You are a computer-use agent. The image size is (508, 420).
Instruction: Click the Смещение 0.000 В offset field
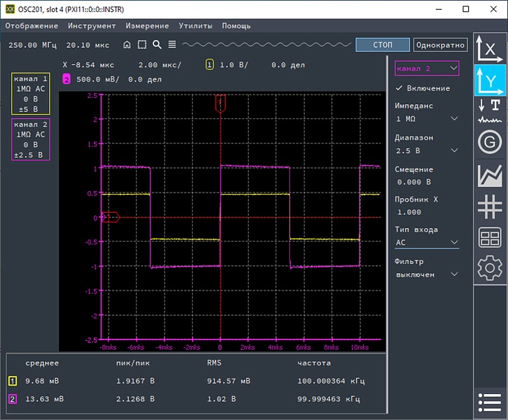tap(415, 181)
